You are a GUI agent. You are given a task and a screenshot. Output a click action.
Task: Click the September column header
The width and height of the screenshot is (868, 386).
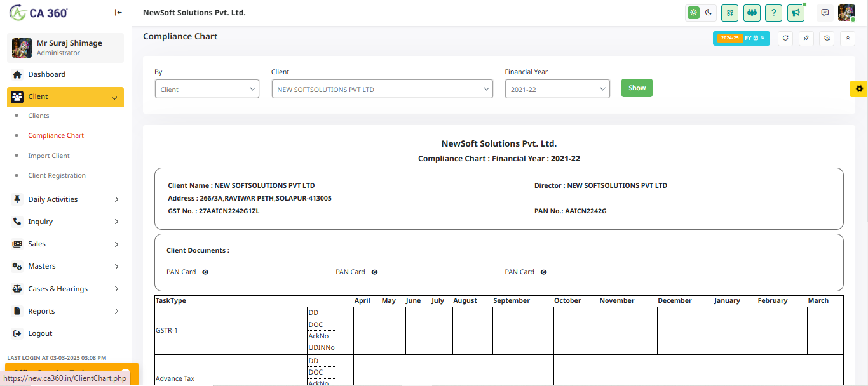tap(512, 300)
